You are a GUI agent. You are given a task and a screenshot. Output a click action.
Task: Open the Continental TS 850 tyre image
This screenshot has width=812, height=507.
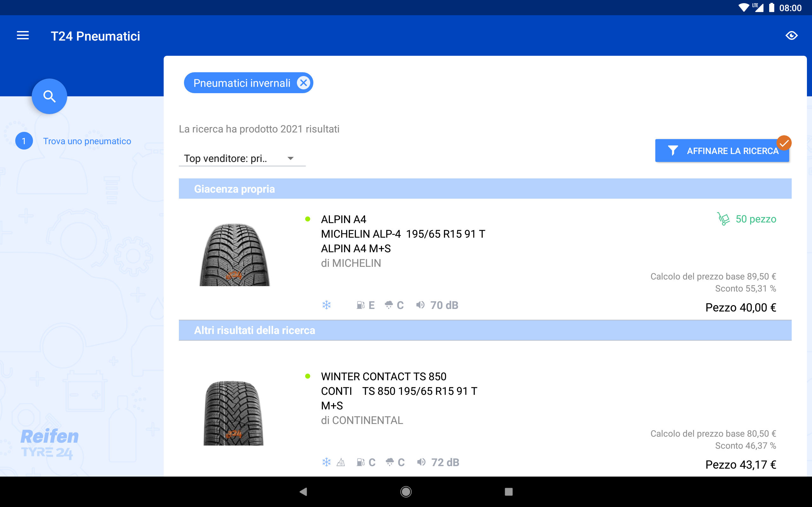[234, 413]
